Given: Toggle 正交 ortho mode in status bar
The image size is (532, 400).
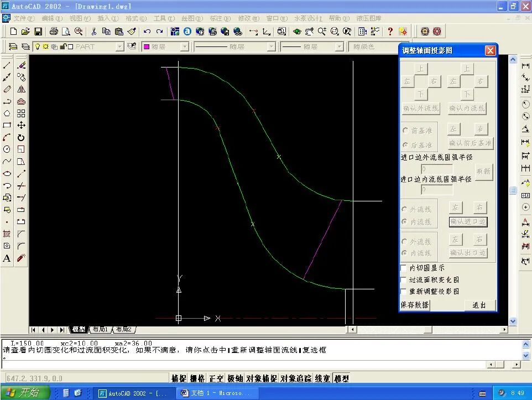Looking at the screenshot, I should tap(216, 378).
